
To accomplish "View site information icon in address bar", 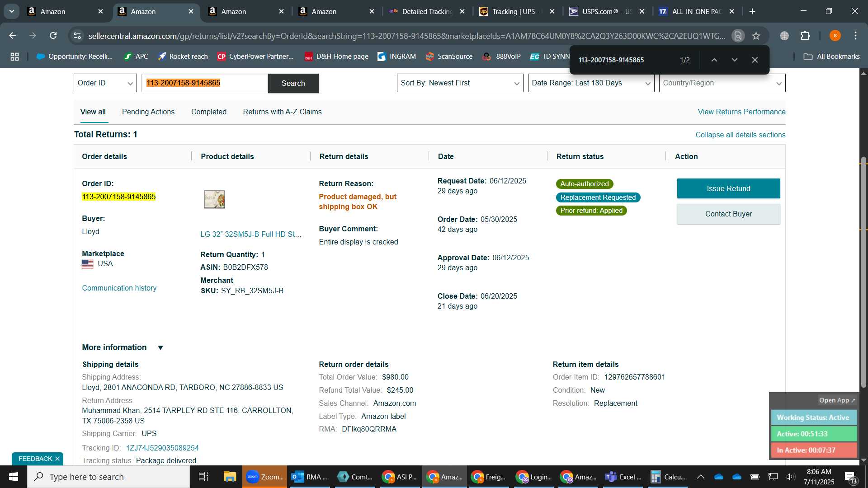I will coord(78,36).
